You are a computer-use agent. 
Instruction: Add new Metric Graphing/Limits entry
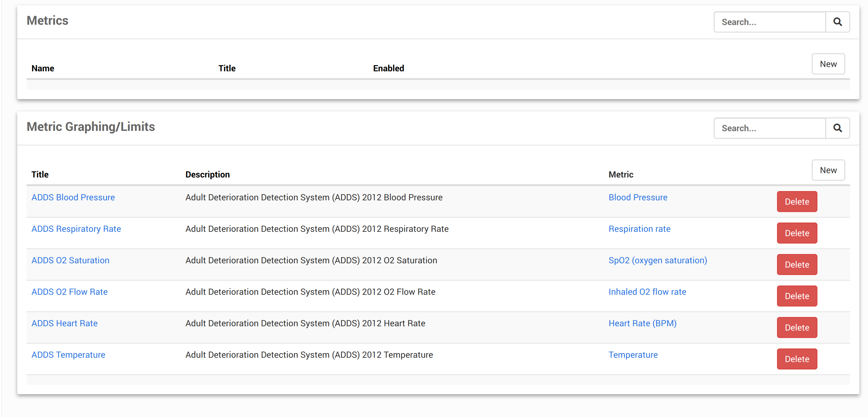828,170
